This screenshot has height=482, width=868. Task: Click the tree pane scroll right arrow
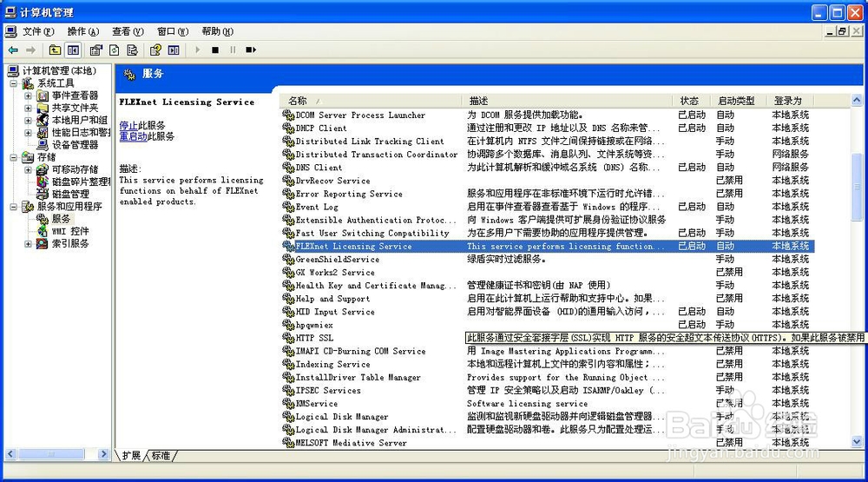tap(103, 453)
